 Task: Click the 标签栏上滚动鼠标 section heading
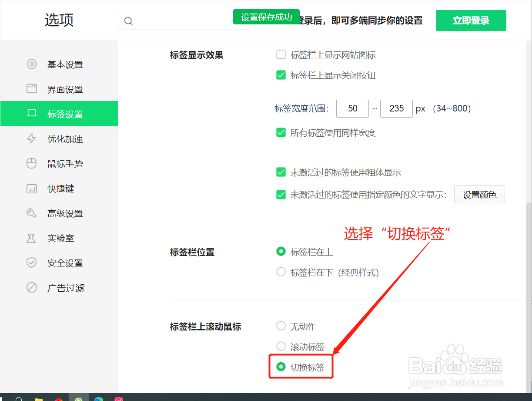click(205, 327)
